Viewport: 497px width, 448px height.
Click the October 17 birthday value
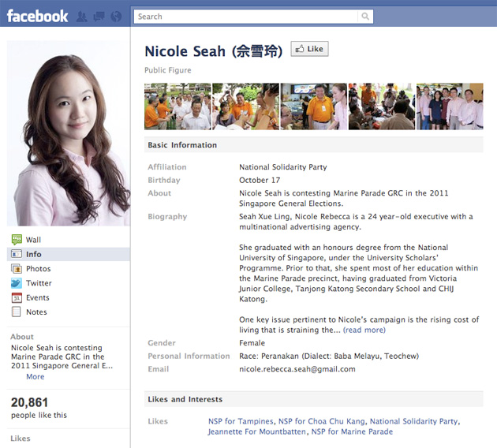click(x=260, y=181)
